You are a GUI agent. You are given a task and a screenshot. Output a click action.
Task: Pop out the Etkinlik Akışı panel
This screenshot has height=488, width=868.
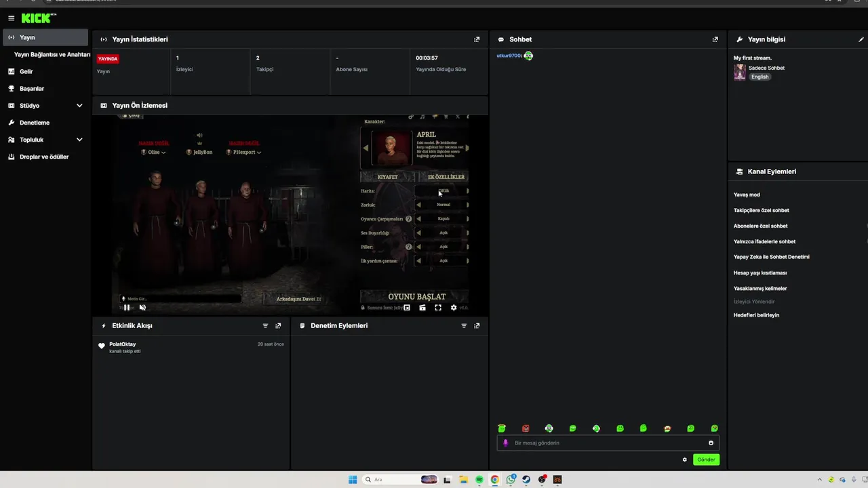[x=278, y=325]
